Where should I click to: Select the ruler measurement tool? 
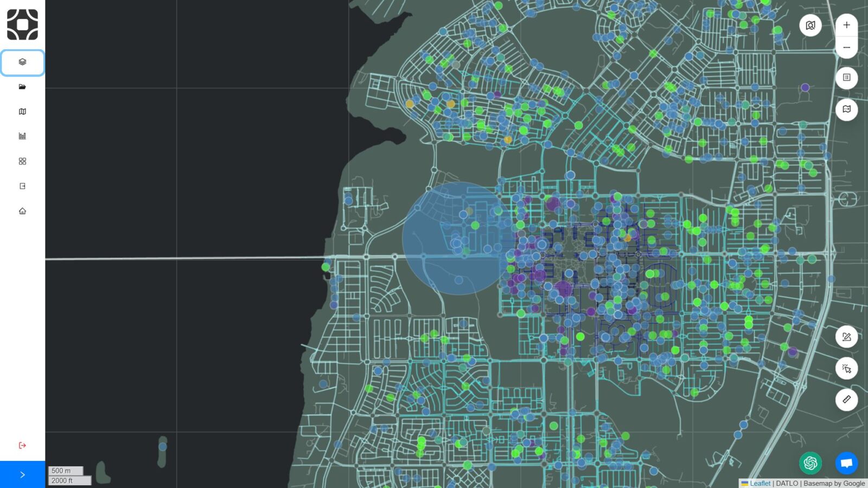(846, 400)
